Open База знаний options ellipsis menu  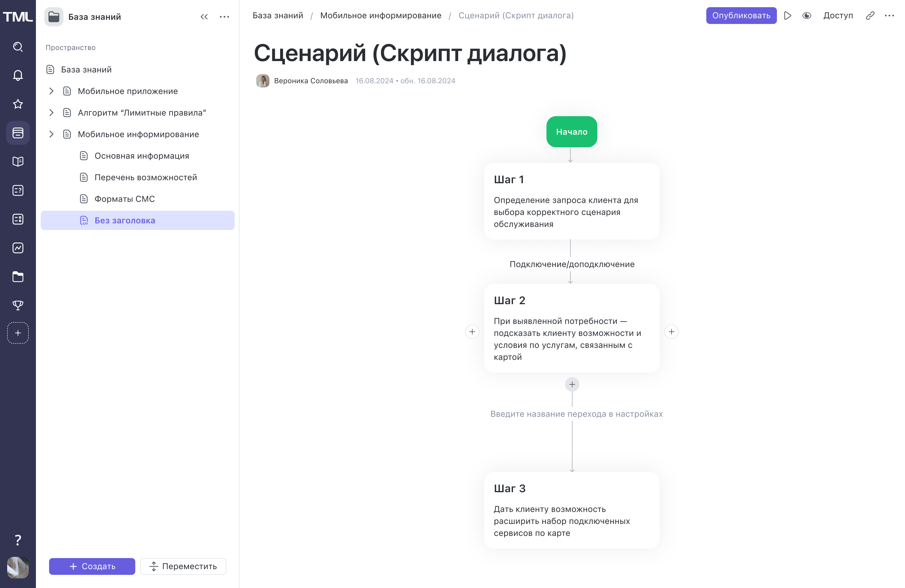click(224, 17)
